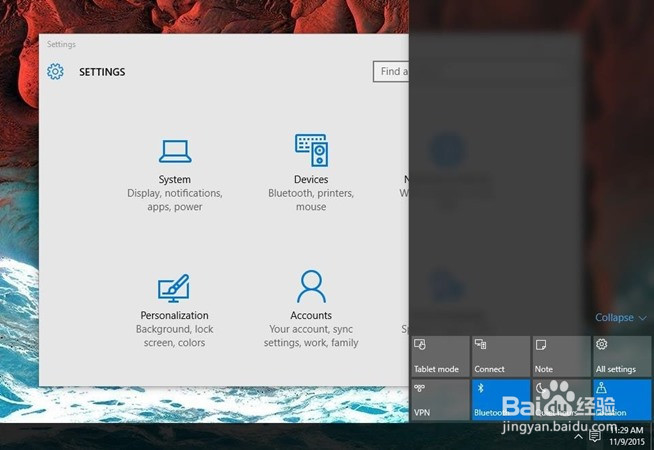Click 'Your account, sync settings, work, family' text
The width and height of the screenshot is (654, 450).
pyautogui.click(x=311, y=336)
